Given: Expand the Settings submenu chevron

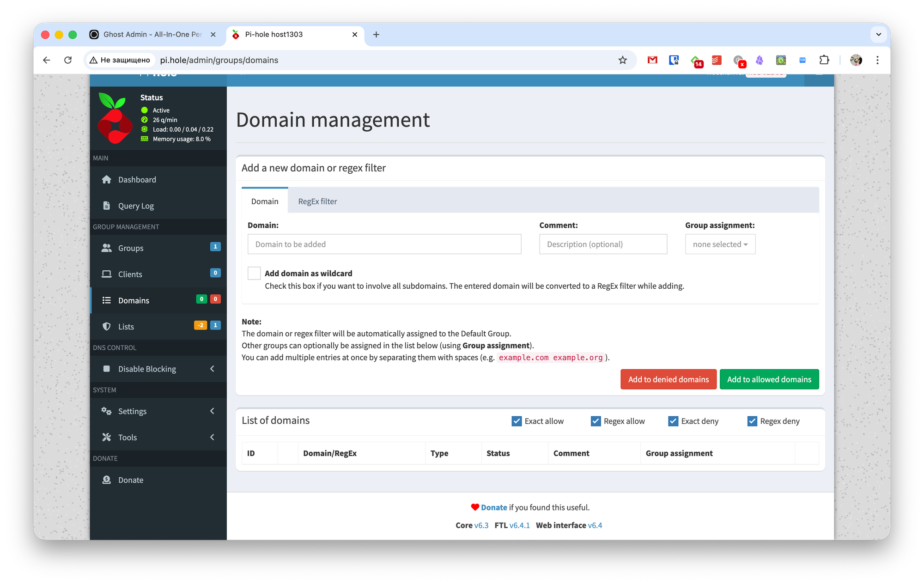Looking at the screenshot, I should (x=212, y=411).
